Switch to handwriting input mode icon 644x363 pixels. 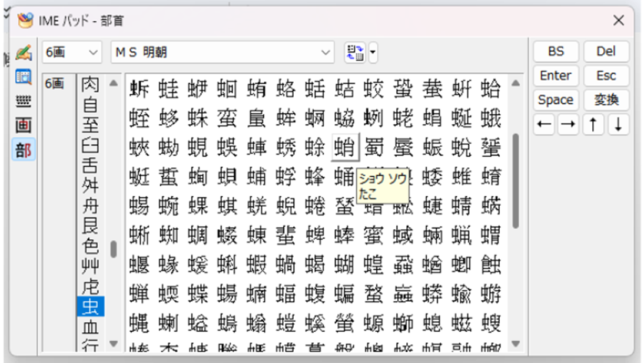24,52
